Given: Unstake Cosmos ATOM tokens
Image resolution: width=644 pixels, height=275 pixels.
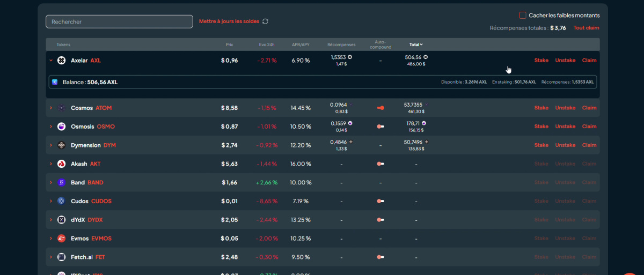Looking at the screenshot, I should (565, 108).
